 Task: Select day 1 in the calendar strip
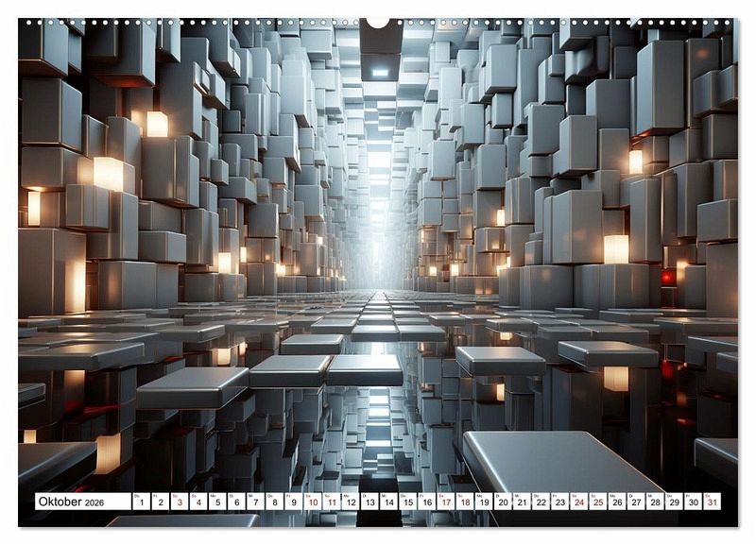(x=142, y=502)
